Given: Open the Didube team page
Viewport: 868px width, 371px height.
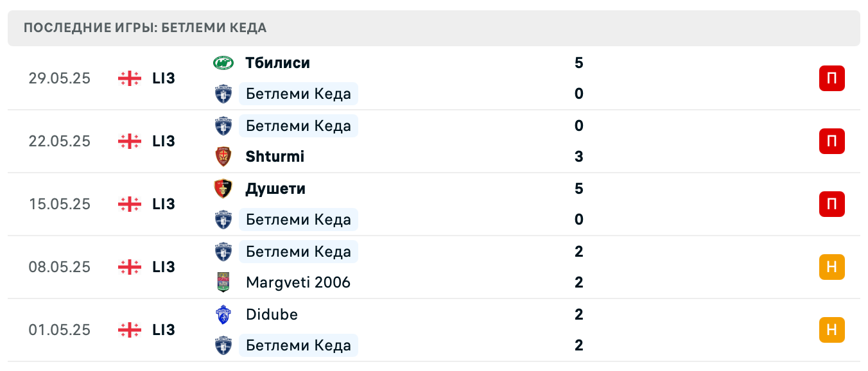Looking at the screenshot, I should (272, 315).
